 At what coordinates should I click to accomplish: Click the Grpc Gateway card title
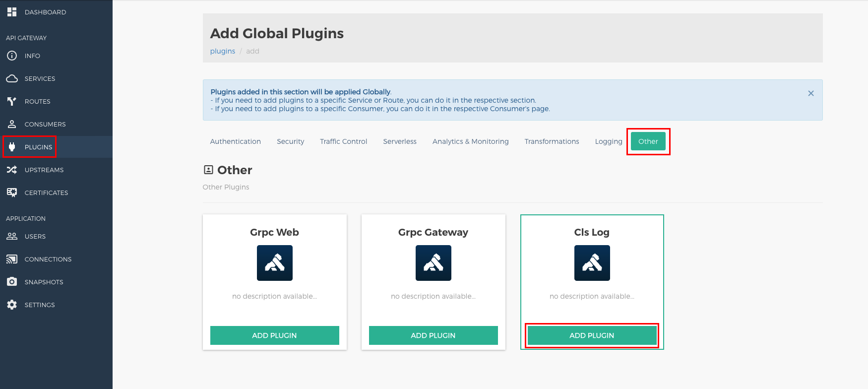pos(434,232)
